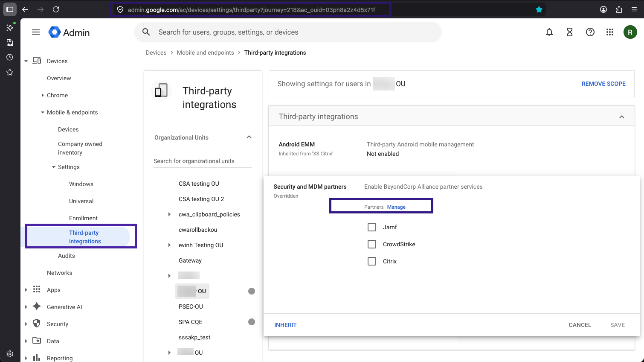
Task: Click the search magnifier icon
Action: (146, 32)
